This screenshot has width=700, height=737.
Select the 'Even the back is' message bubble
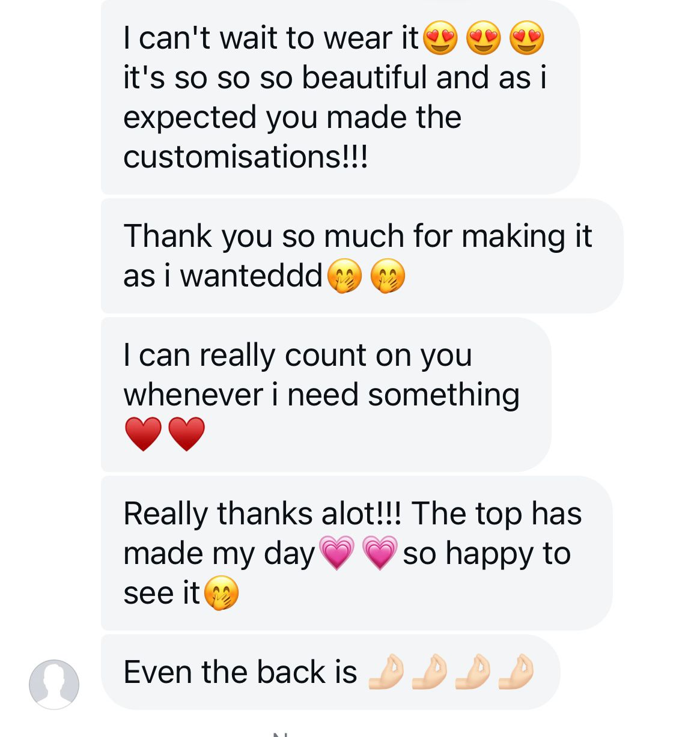(x=330, y=672)
